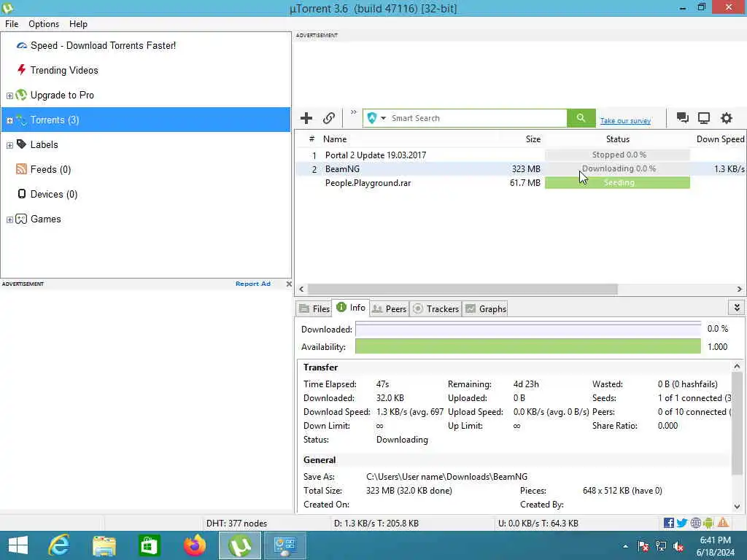The image size is (747, 560).
Task: Open Windows Store from the taskbar
Action: pos(149,545)
